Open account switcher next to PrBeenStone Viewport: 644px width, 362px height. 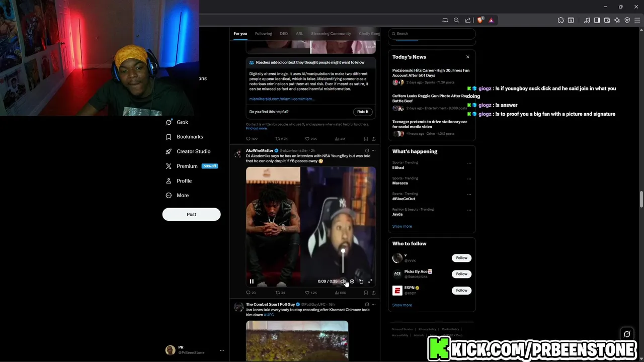tap(222, 350)
